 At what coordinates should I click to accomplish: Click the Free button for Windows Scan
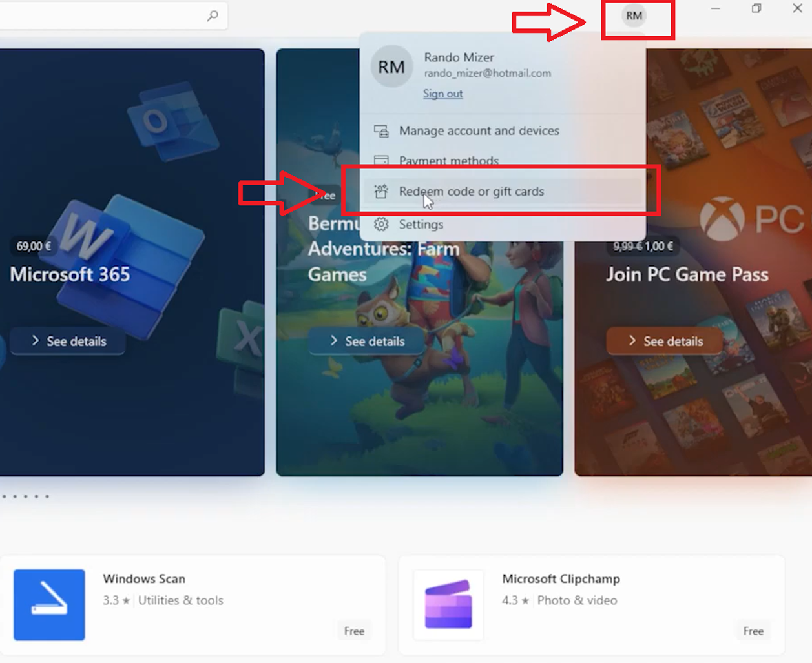tap(354, 631)
